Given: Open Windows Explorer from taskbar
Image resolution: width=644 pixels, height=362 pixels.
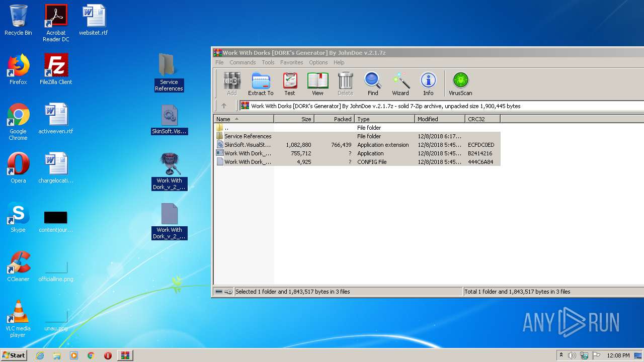Looking at the screenshot, I should click(x=57, y=355).
